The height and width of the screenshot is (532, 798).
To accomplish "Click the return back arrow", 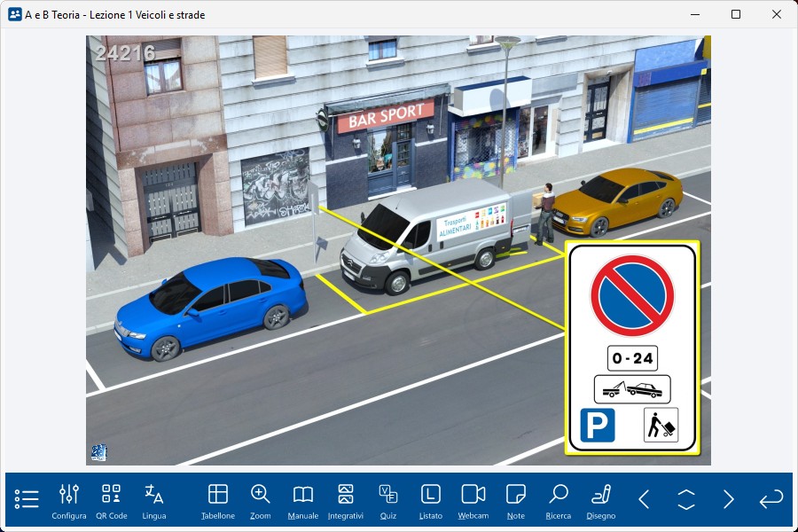I will pos(771,499).
